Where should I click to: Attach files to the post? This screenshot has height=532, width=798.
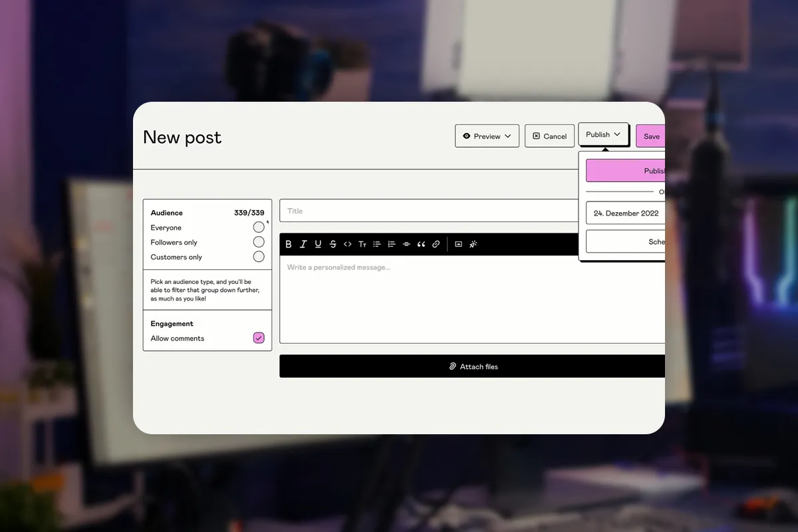(472, 366)
